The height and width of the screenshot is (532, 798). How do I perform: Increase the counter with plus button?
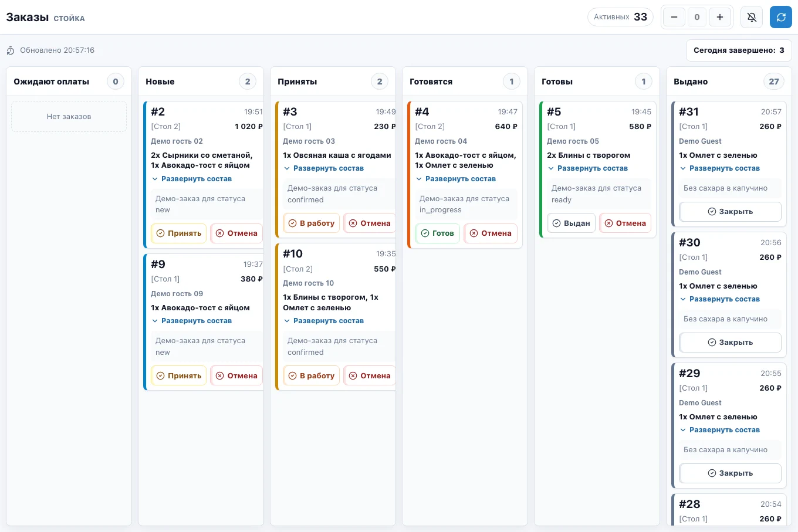point(720,17)
